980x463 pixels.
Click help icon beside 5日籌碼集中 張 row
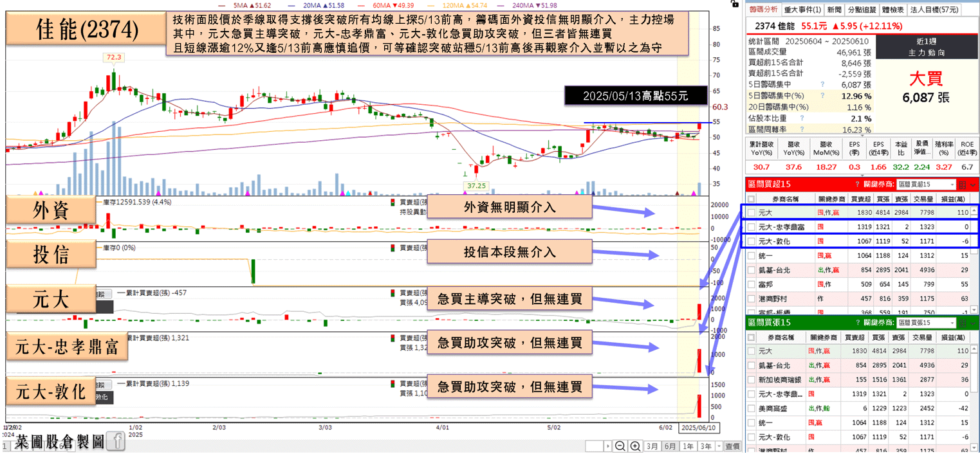tap(822, 84)
